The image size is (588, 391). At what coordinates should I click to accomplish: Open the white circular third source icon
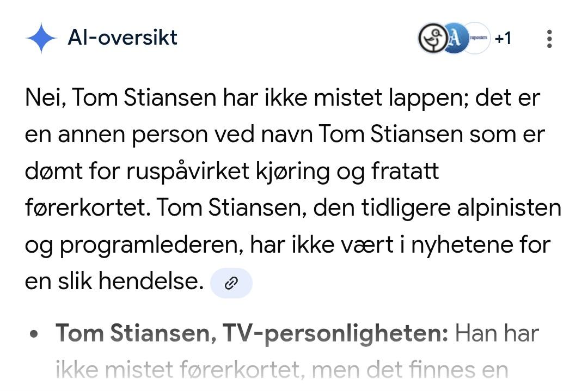(x=477, y=39)
